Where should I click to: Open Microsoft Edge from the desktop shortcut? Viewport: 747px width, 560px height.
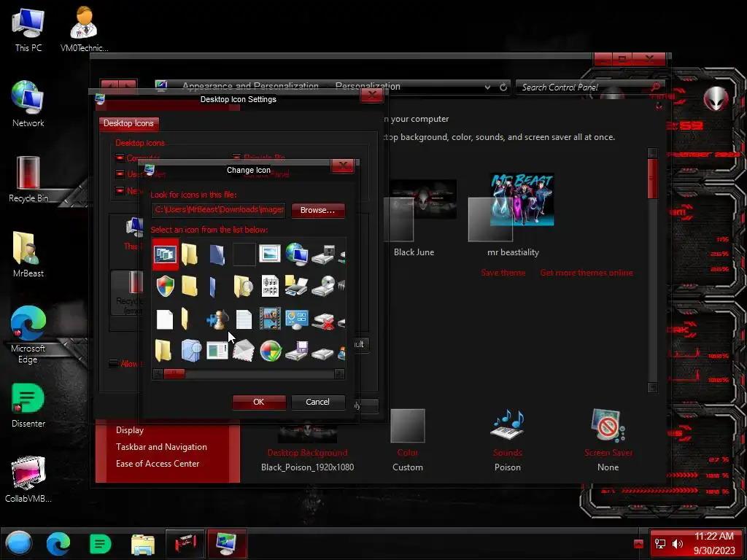pyautogui.click(x=28, y=335)
